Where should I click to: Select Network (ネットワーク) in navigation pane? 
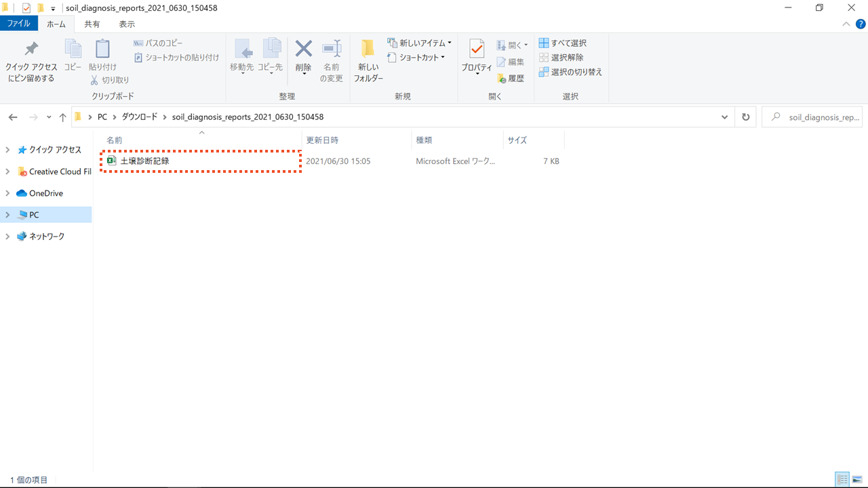point(41,237)
